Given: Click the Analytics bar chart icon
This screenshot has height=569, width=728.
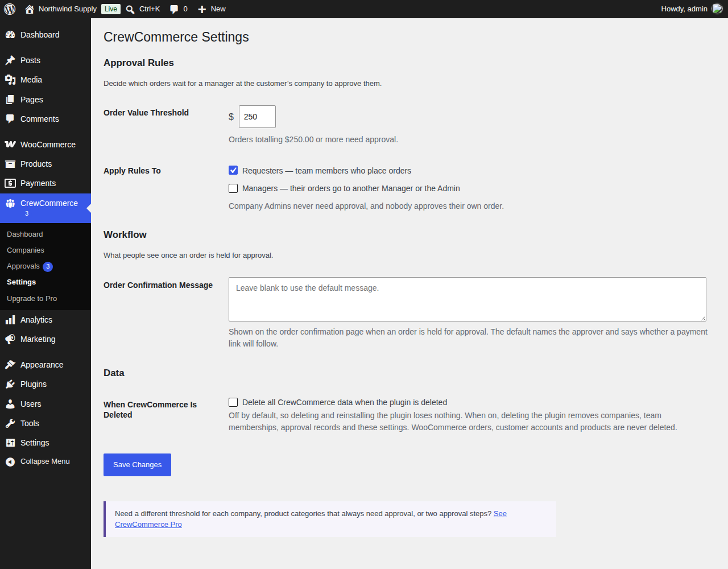Looking at the screenshot, I should (x=10, y=320).
